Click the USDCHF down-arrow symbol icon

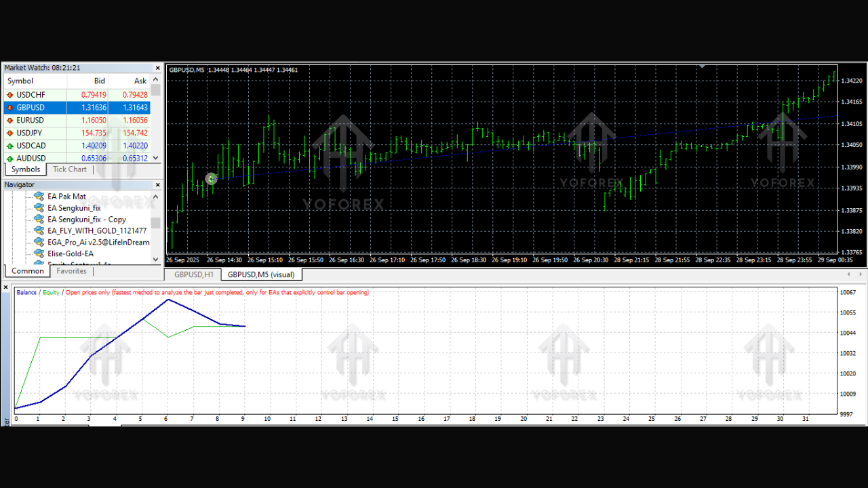[x=9, y=95]
